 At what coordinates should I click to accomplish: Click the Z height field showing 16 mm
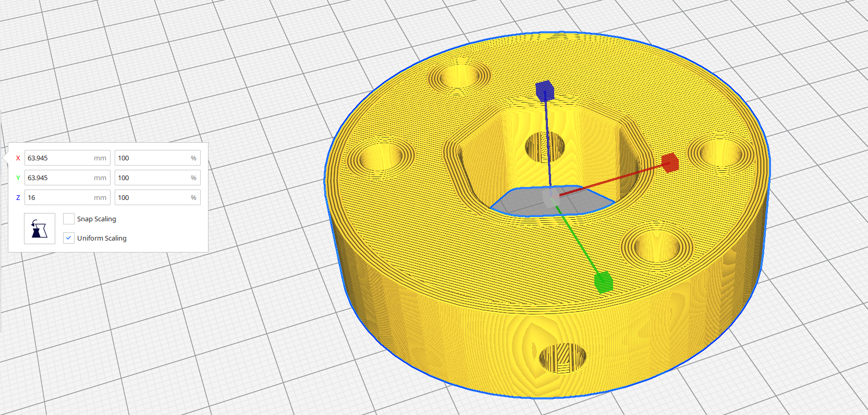click(58, 198)
